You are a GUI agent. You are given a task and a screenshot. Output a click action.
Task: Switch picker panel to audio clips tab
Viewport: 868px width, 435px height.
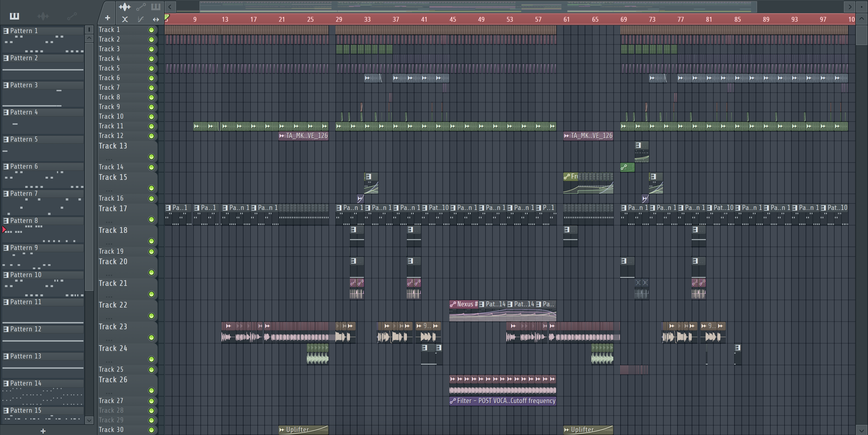click(43, 16)
